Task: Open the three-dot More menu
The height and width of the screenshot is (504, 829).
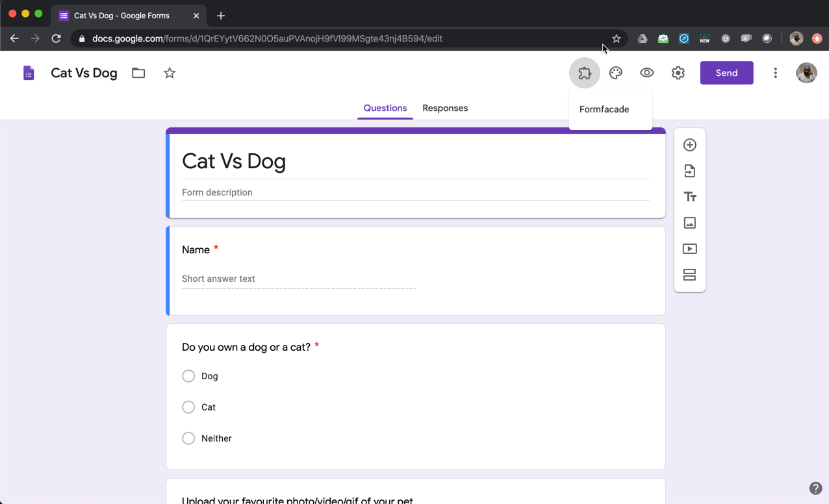Action: point(775,73)
